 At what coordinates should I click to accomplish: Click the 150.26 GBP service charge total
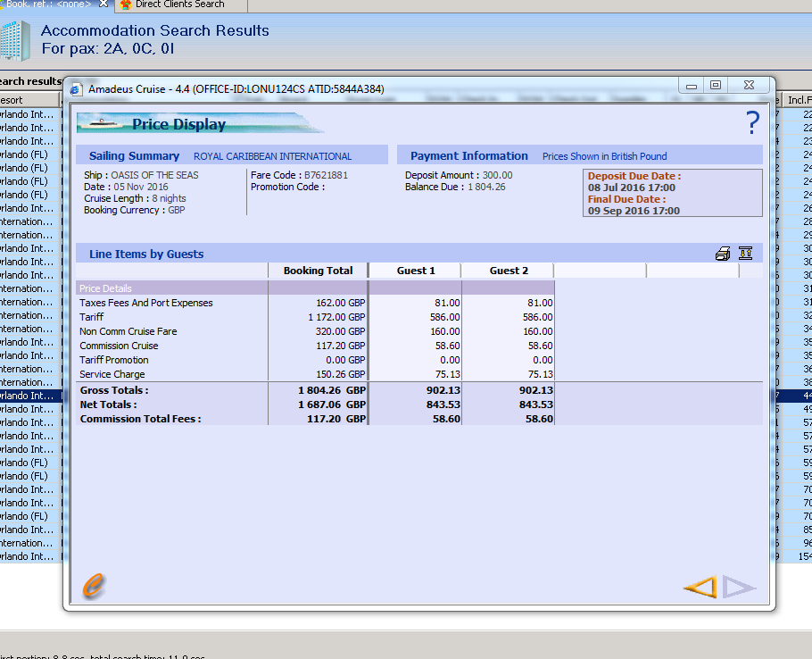click(x=340, y=374)
